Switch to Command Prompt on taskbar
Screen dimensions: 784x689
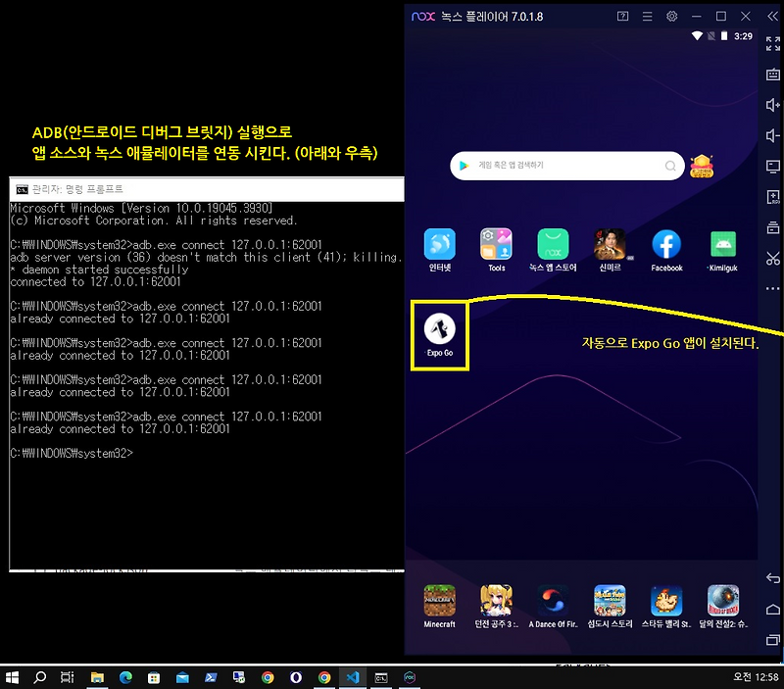[x=381, y=677]
